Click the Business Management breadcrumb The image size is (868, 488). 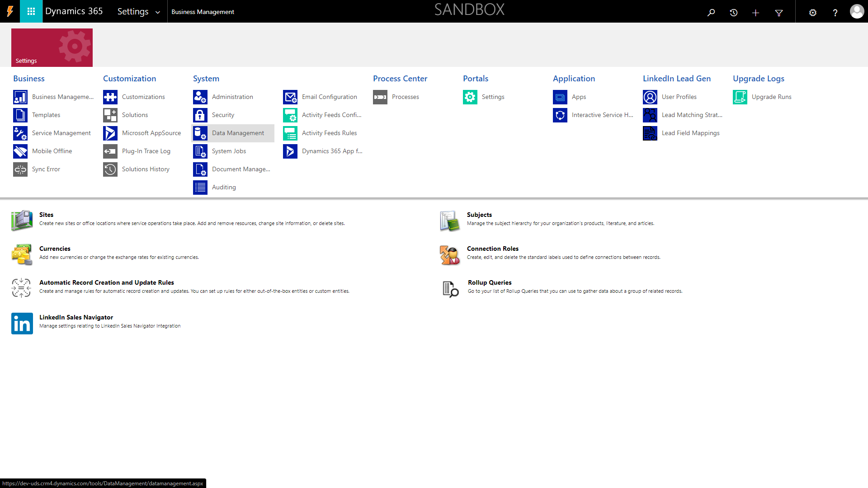coord(203,12)
